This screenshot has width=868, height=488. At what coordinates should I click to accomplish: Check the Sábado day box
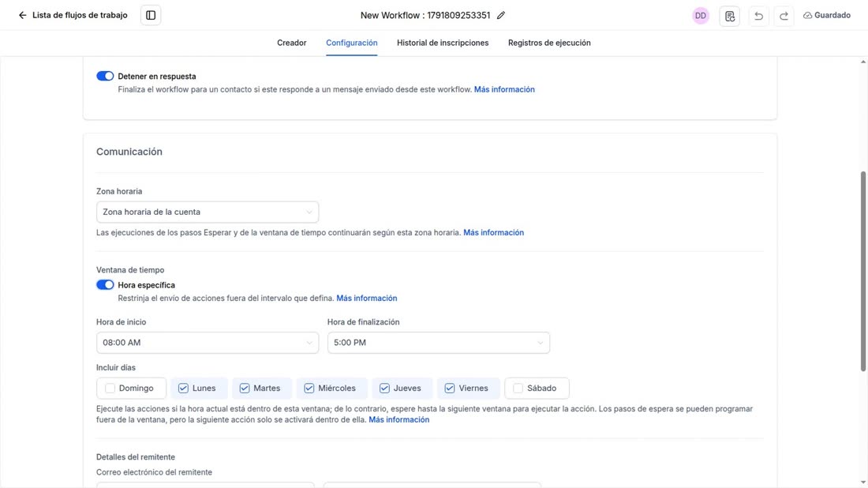tap(518, 389)
